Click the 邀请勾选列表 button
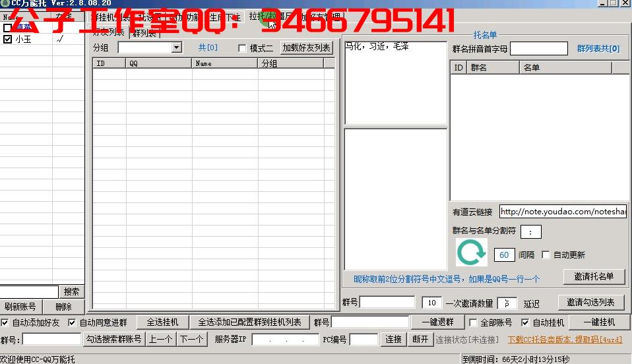This screenshot has height=364, width=632. pos(591,302)
